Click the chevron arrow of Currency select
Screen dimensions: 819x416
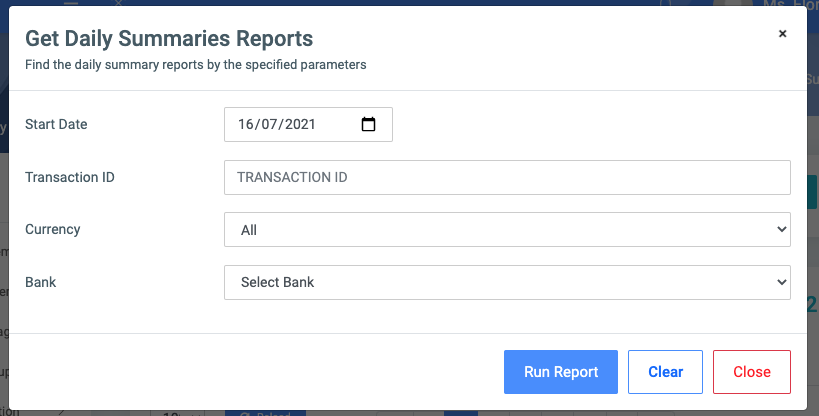[781, 229]
